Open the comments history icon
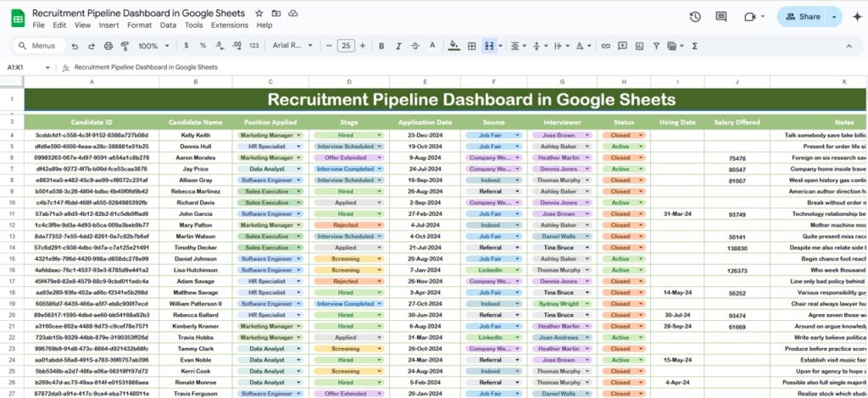Screen dimensions: 868x398 [x=721, y=17]
